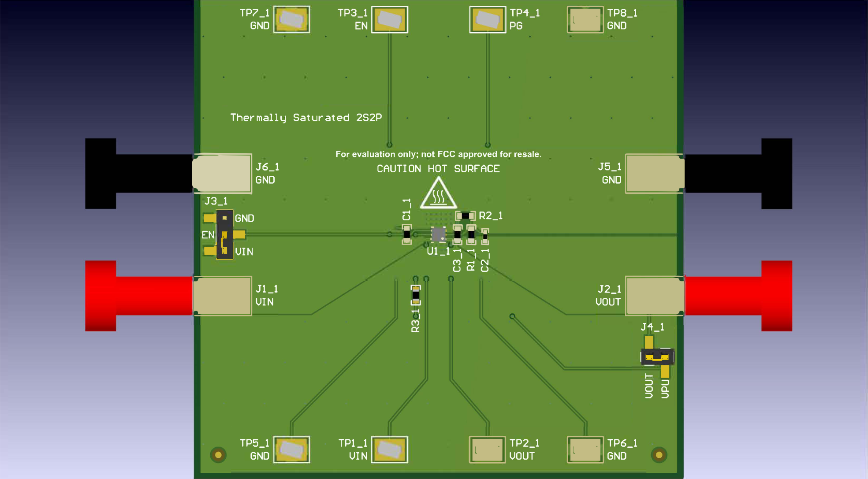
Task: Click the C2_1 capacitor beside R1_1
Action: pos(485,234)
